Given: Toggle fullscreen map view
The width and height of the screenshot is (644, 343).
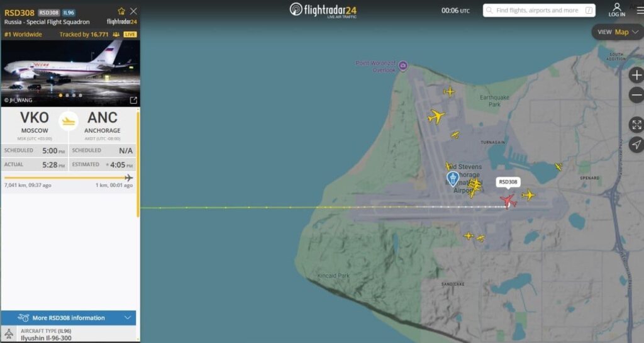Looking at the screenshot, I should click(636, 125).
